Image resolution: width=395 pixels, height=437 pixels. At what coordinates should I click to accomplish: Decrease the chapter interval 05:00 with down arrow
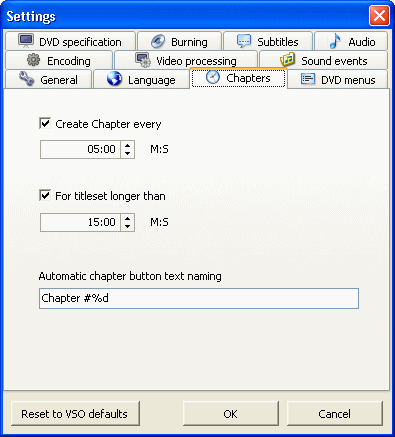(x=127, y=153)
